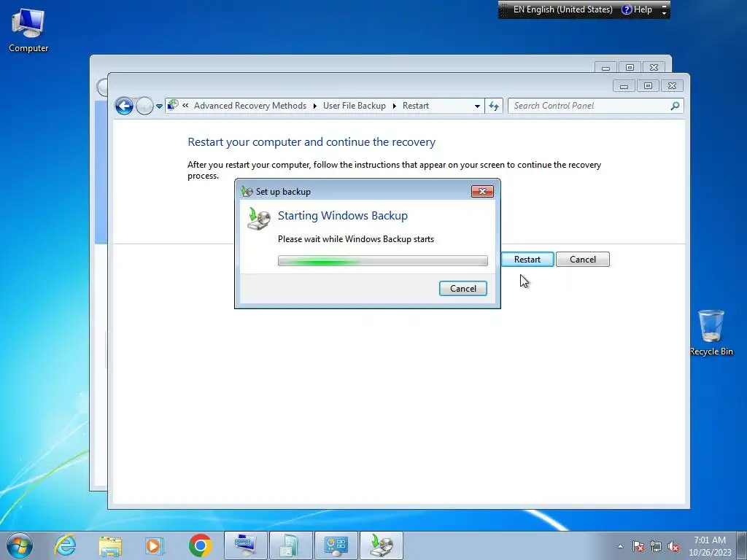Click Help on the language bar

coord(637,9)
